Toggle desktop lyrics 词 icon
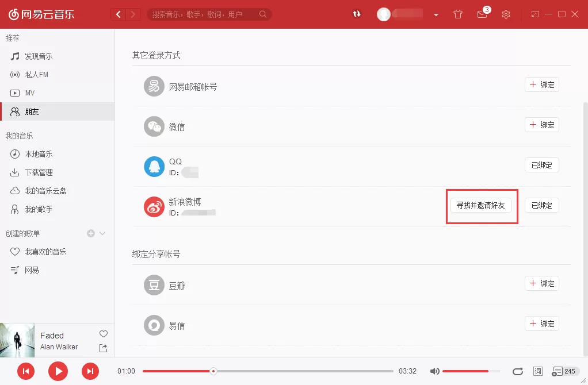The height and width of the screenshot is (385, 588). tap(538, 371)
